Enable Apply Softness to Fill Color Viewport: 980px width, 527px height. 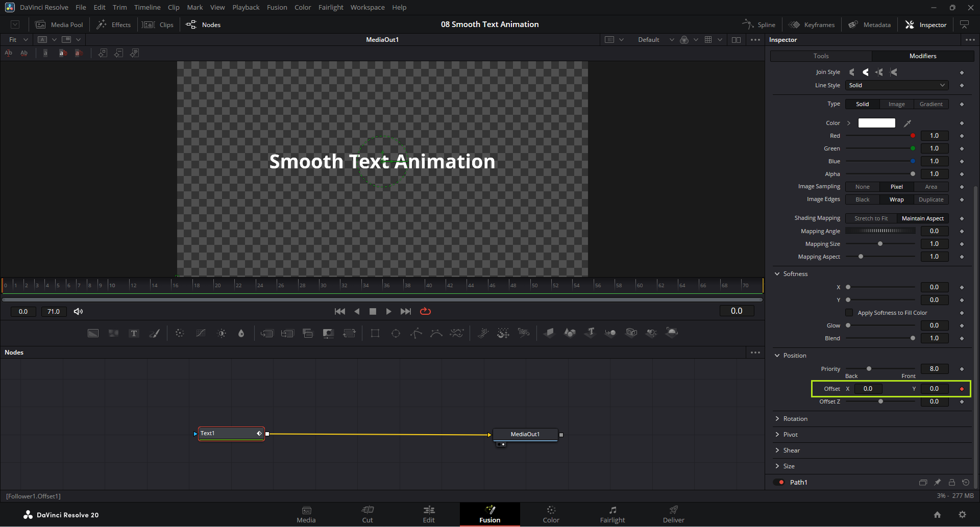tap(849, 313)
